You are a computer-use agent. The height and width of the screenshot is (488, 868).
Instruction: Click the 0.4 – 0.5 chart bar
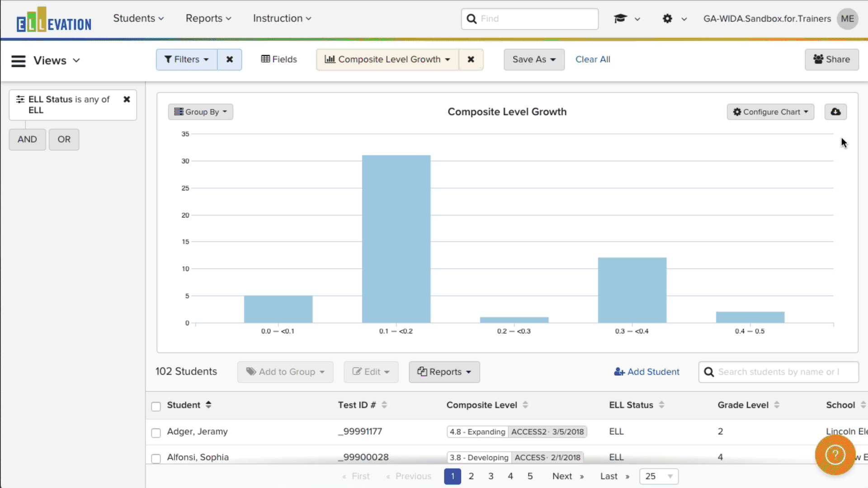[x=750, y=317]
